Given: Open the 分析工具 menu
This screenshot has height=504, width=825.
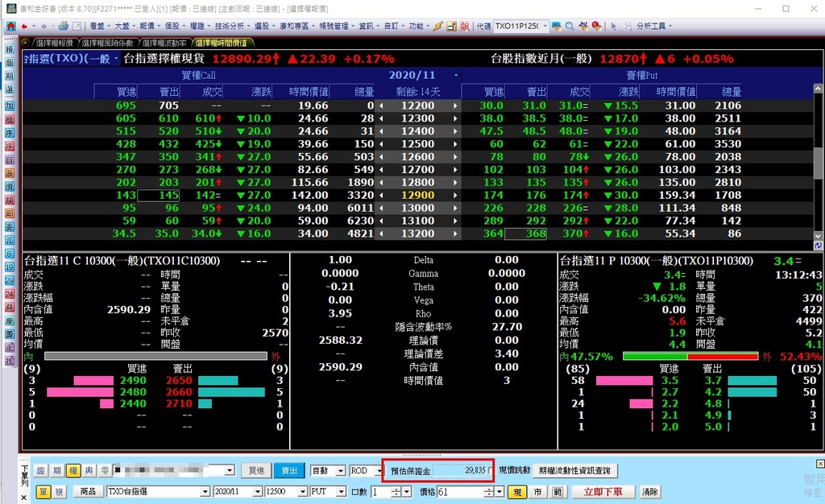Looking at the screenshot, I should 653,26.
